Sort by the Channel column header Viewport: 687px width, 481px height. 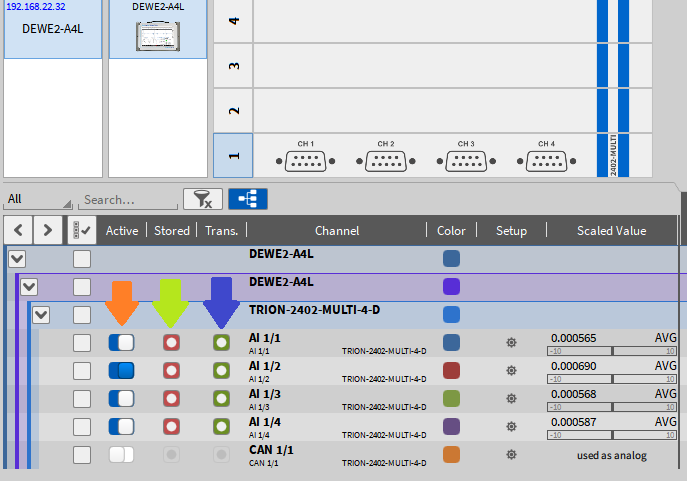[x=336, y=231]
